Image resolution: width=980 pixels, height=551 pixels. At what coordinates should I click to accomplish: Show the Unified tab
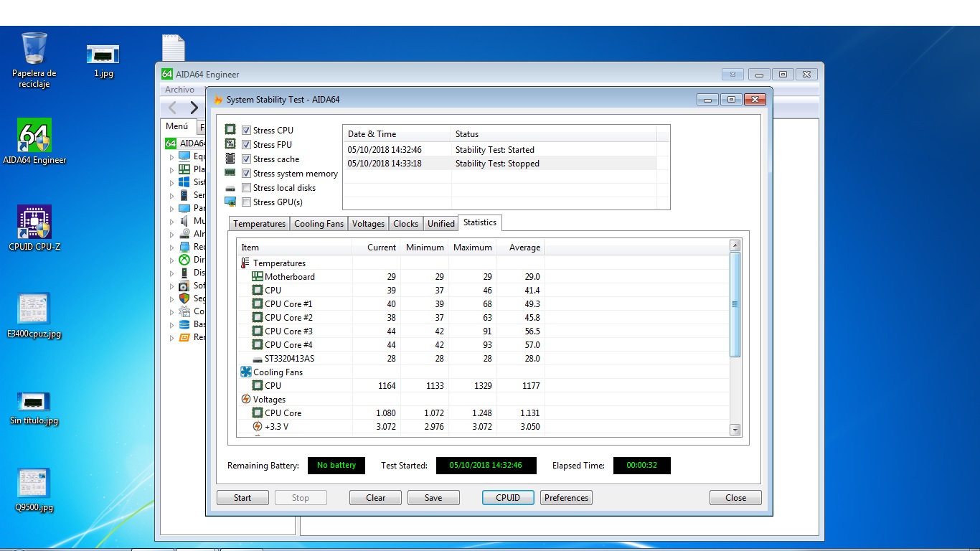click(x=441, y=224)
